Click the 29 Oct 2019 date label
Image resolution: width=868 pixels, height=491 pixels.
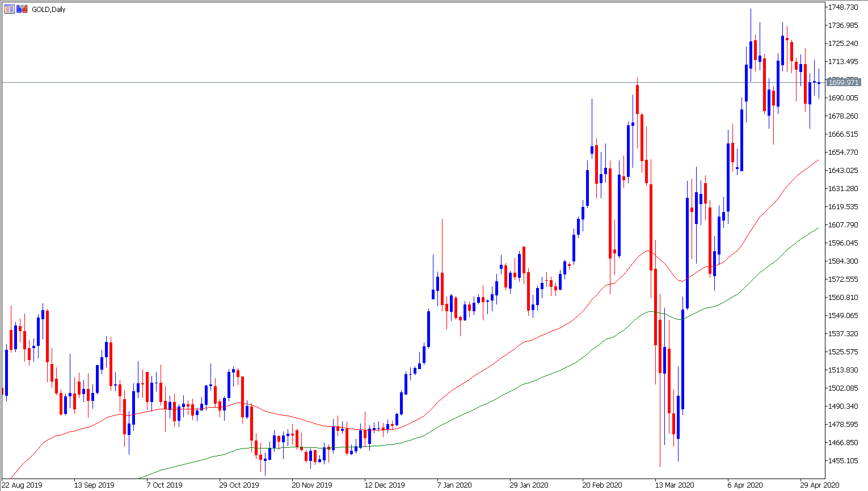point(239,485)
